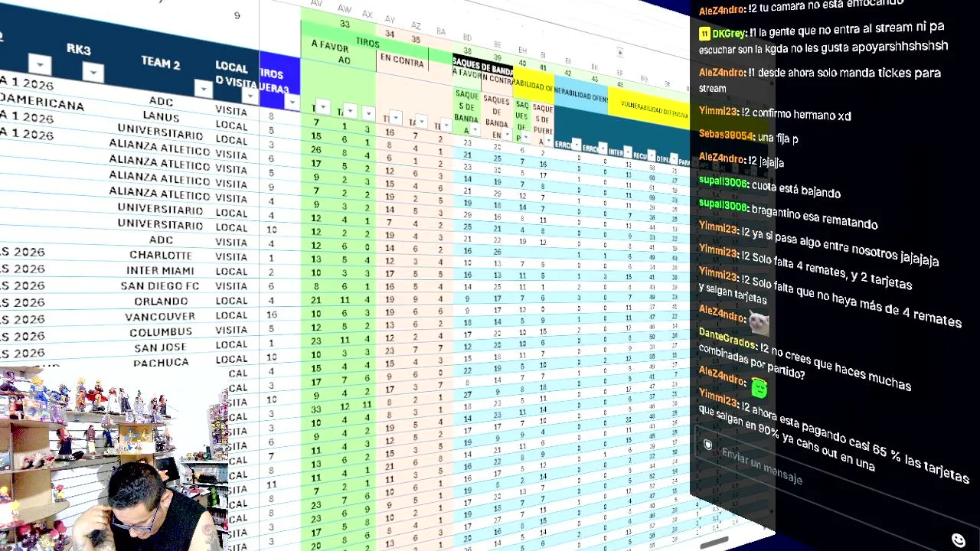Click AleZ4ndro on '!2 jajajja' message
The width and height of the screenshot is (980, 551).
click(x=722, y=158)
